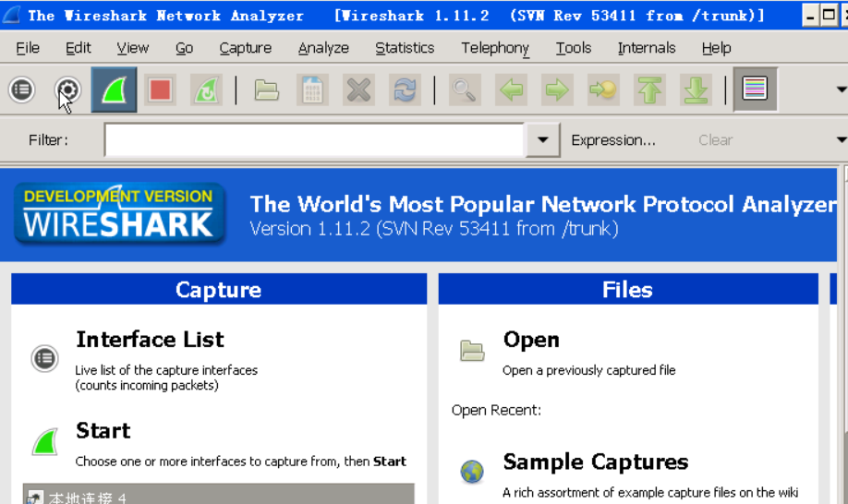The width and height of the screenshot is (848, 504).
Task: Click the Clear filter button
Action: pyautogui.click(x=715, y=140)
